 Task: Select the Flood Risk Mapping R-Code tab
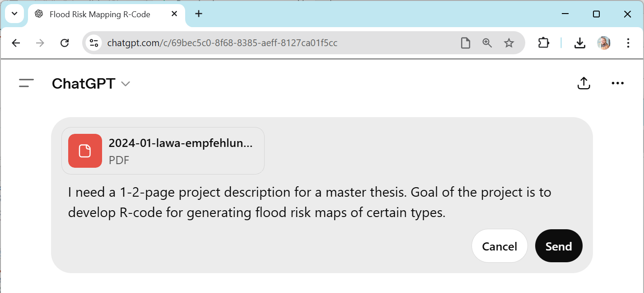[99, 14]
